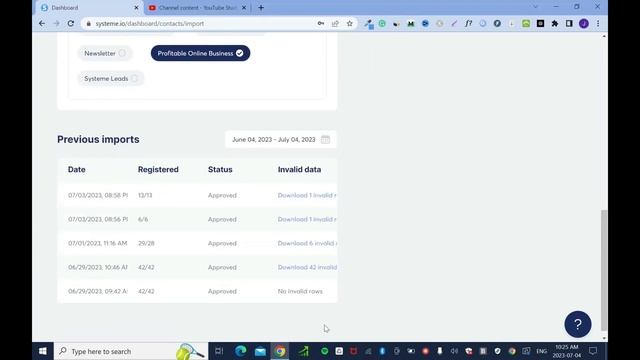
Task: Switch to the Dashboard tab
Action: tap(89, 8)
